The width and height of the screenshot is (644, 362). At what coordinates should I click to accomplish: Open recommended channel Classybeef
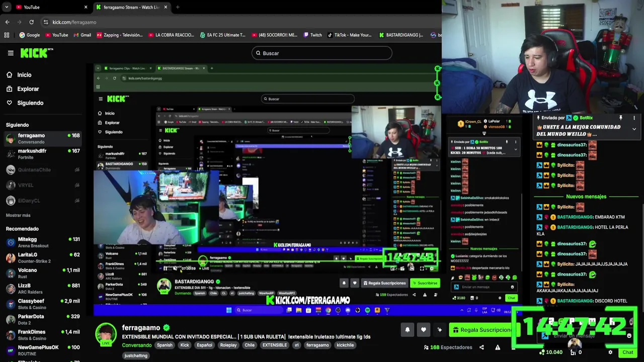[x=43, y=304]
